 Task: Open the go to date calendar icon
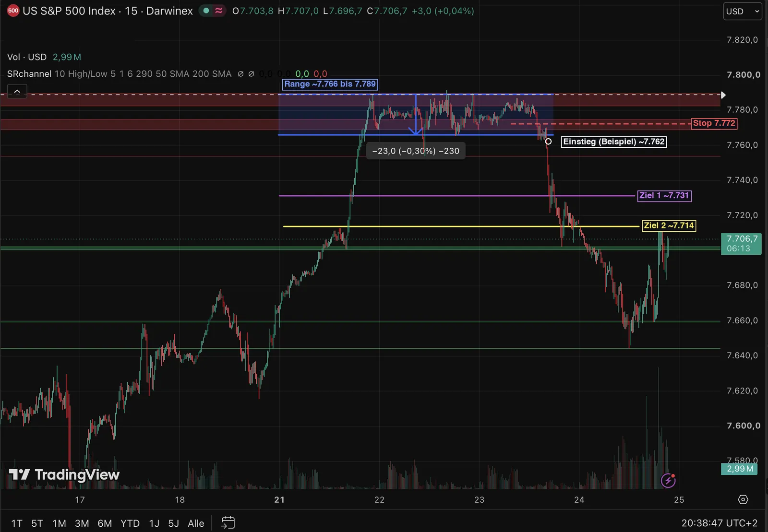click(228, 522)
